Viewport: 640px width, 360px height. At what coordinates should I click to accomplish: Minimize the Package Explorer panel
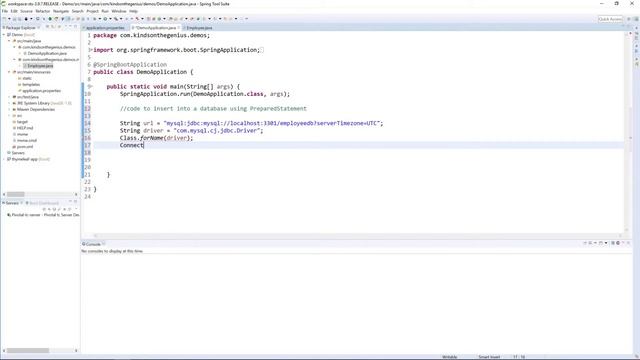pos(70,27)
